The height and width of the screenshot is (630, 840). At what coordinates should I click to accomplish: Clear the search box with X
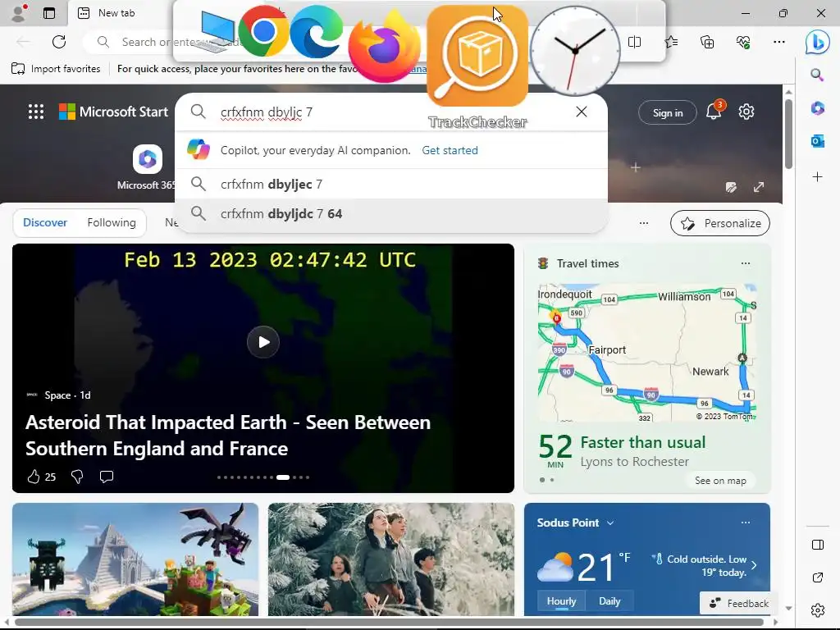pyautogui.click(x=582, y=112)
